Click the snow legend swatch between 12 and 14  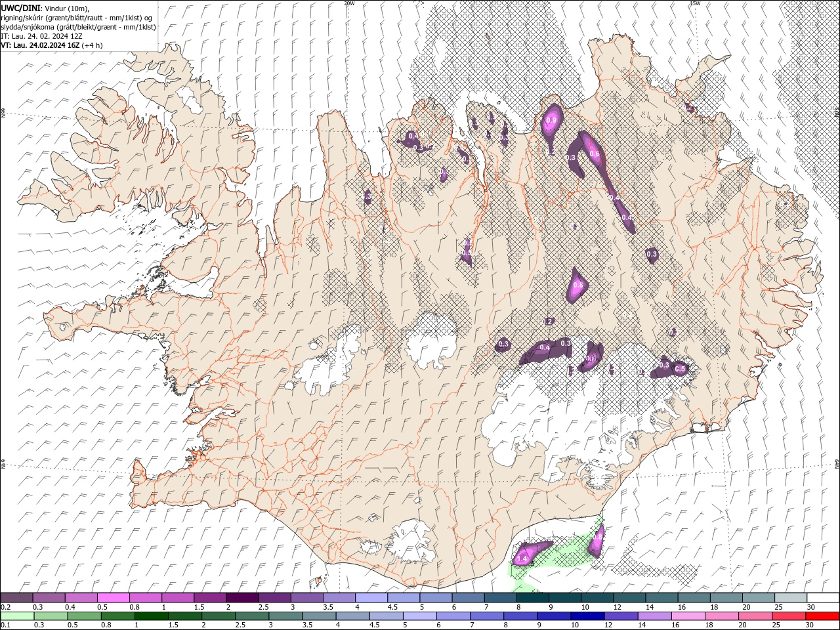pyautogui.click(x=629, y=598)
